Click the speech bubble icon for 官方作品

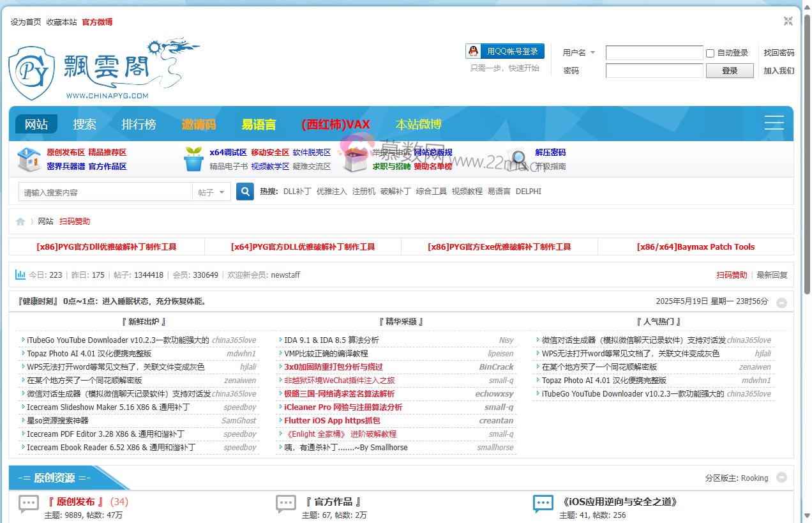click(286, 503)
